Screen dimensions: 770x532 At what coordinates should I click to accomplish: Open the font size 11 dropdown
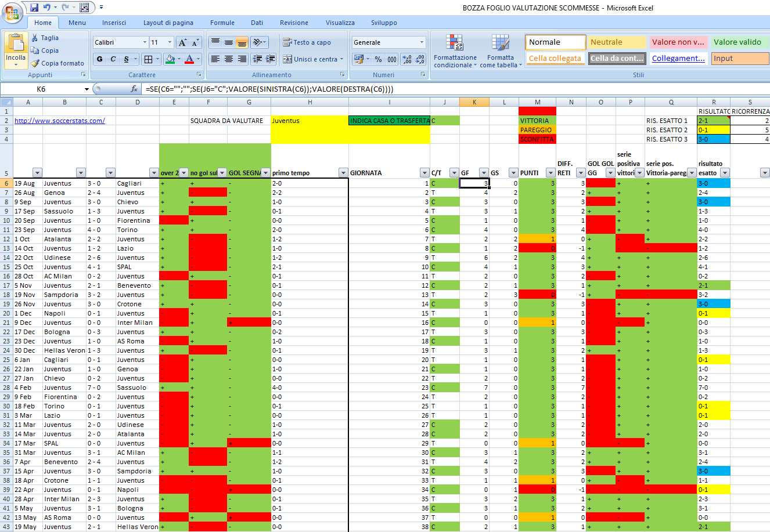point(170,42)
